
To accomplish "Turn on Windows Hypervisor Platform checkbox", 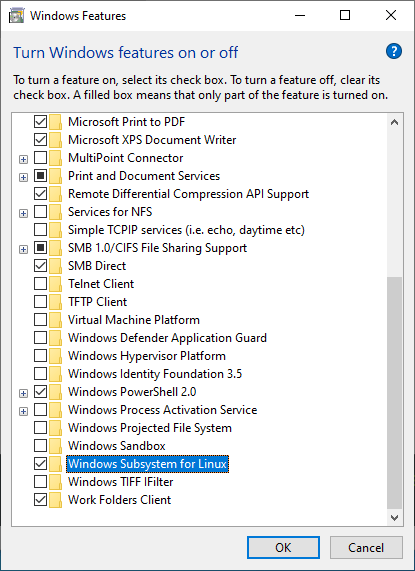I will (x=40, y=356).
